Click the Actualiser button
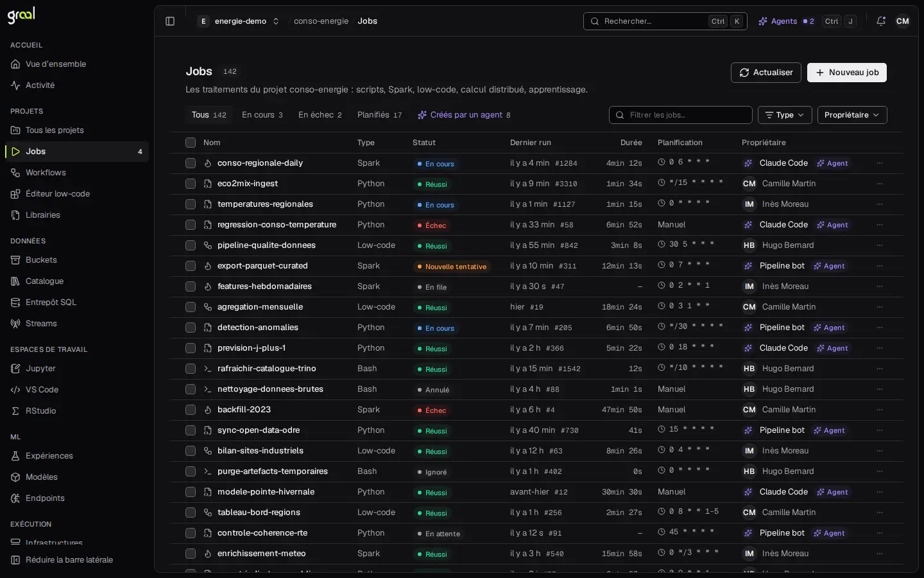The height and width of the screenshot is (578, 924). pyautogui.click(x=766, y=73)
